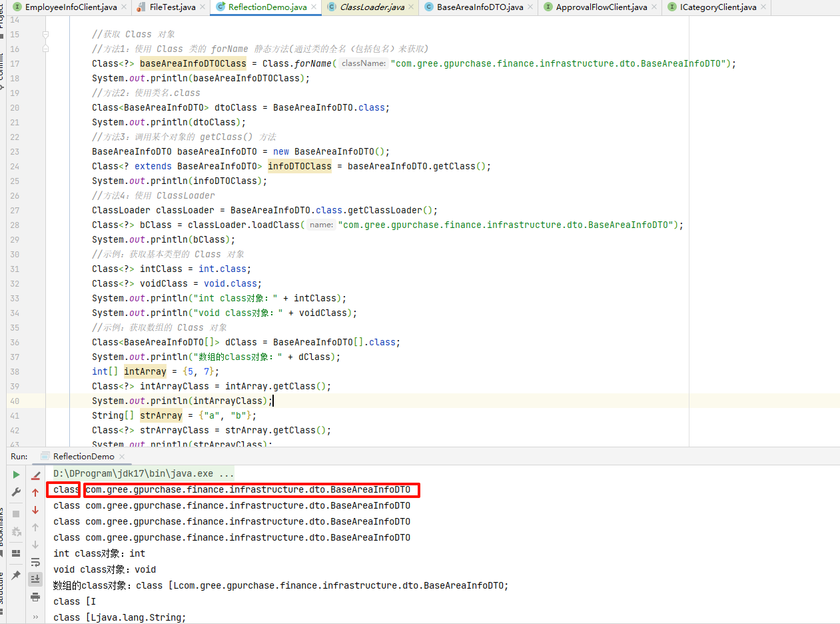The width and height of the screenshot is (840, 624).
Task: Open the ClassLoader.java editor tab
Action: click(372, 7)
